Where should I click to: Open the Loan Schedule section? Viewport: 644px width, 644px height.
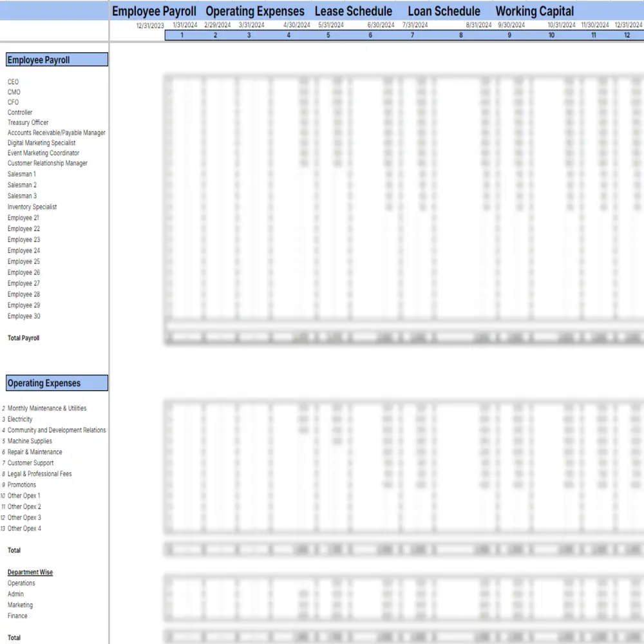click(x=444, y=11)
